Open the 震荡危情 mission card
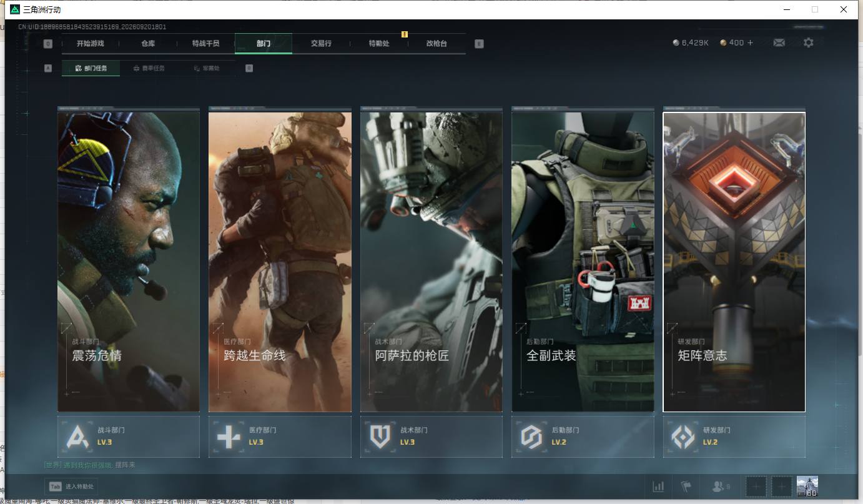The height and width of the screenshot is (504, 863). click(x=129, y=262)
